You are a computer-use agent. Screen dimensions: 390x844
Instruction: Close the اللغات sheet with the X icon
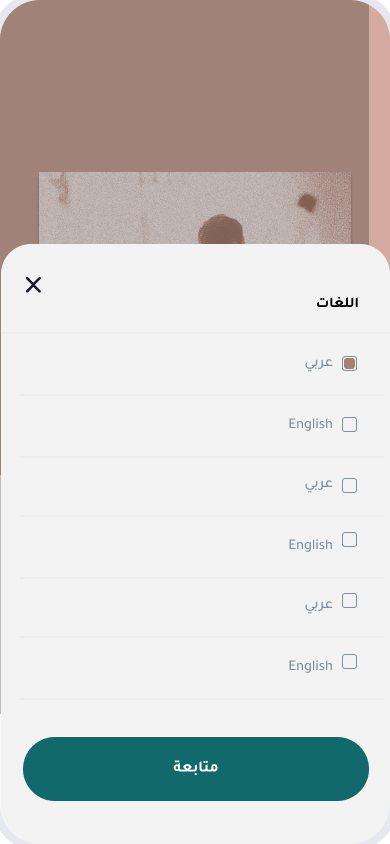coord(33,285)
